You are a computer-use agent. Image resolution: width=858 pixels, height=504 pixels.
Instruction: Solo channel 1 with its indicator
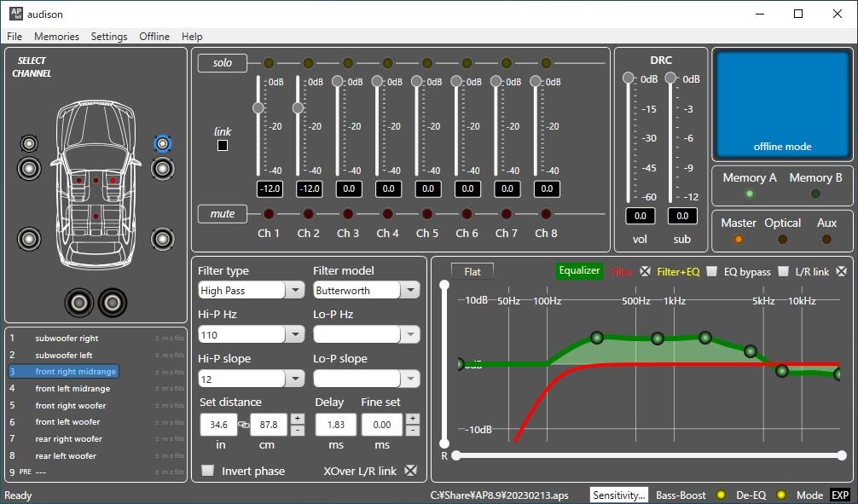[269, 63]
